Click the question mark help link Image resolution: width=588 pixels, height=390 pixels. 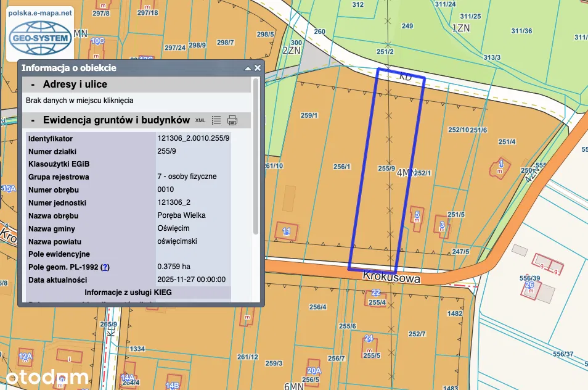coord(105,267)
